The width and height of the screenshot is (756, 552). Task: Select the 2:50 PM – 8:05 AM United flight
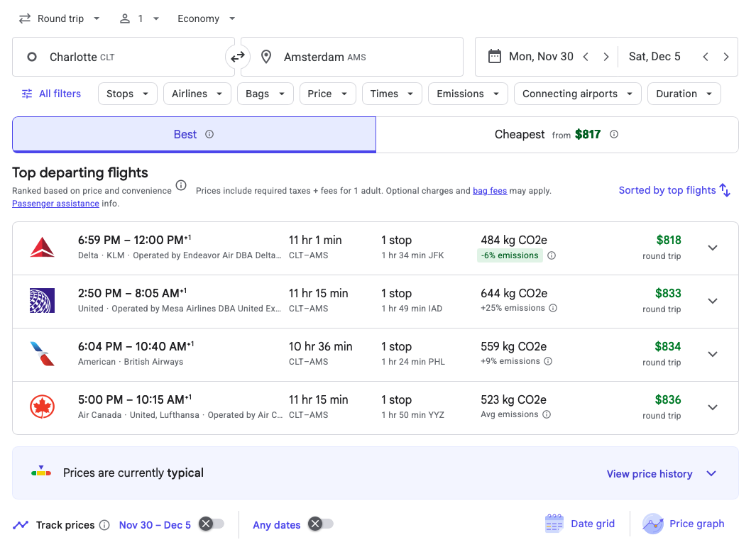375,302
